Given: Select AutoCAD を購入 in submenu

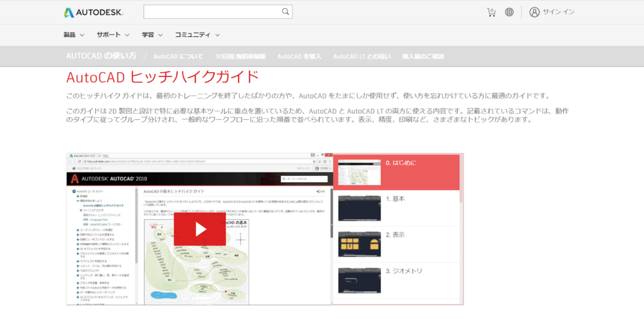Looking at the screenshot, I should pos(299,56).
